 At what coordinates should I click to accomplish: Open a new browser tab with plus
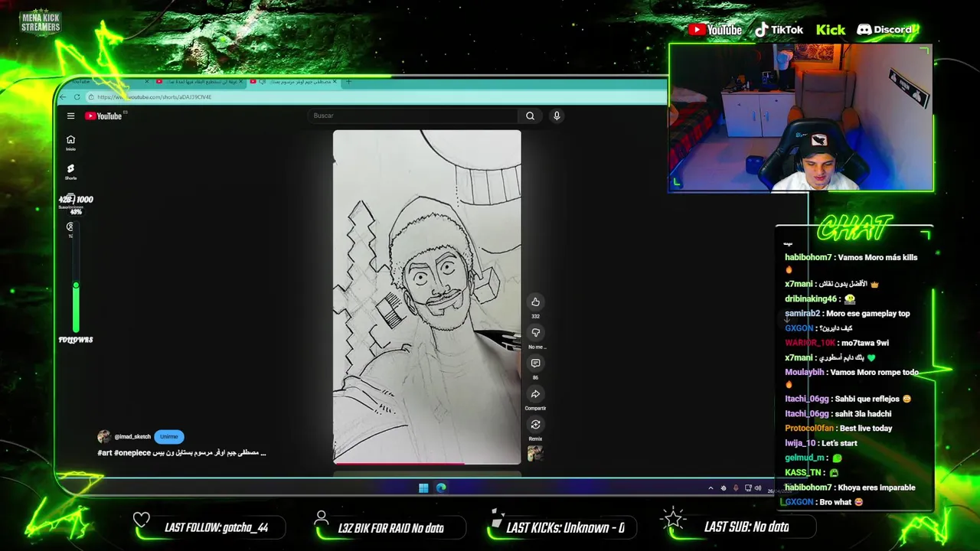coord(348,81)
